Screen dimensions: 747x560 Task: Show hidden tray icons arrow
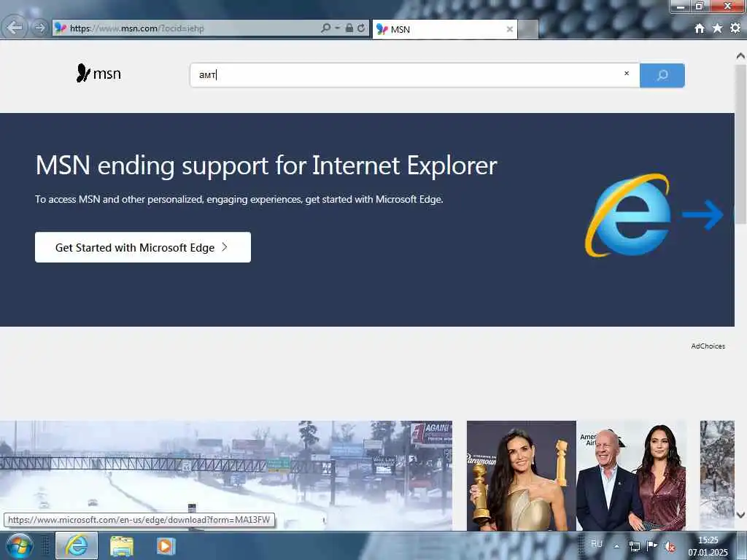click(616, 546)
